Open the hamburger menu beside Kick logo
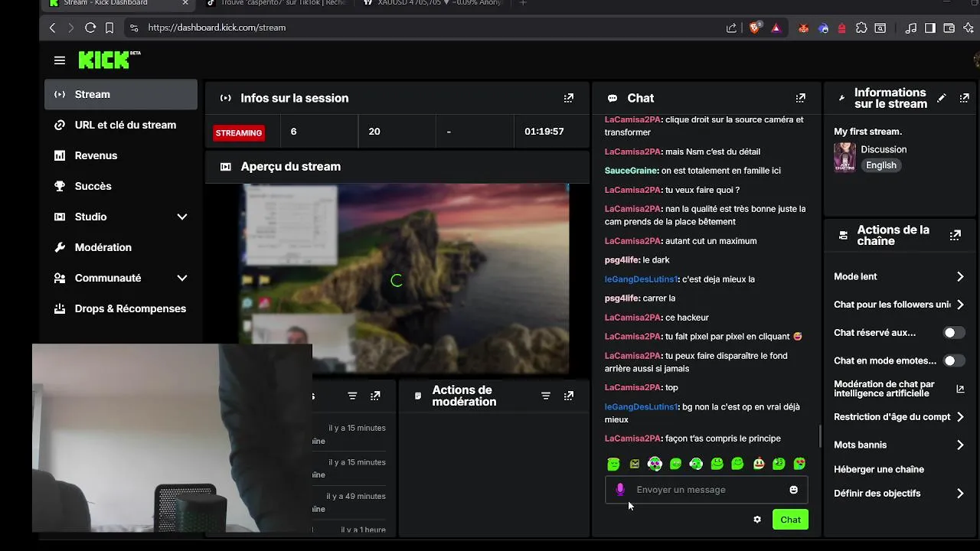The image size is (980, 551). click(x=60, y=60)
